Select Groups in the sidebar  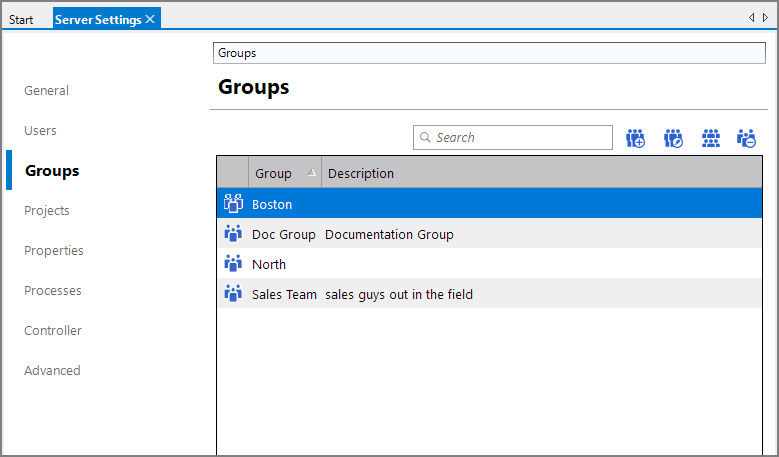tap(52, 170)
